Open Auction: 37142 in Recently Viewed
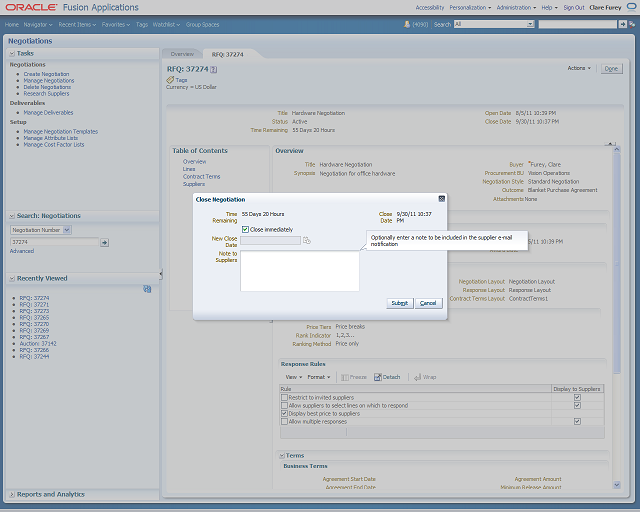This screenshot has width=640, height=512. pyautogui.click(x=38, y=344)
